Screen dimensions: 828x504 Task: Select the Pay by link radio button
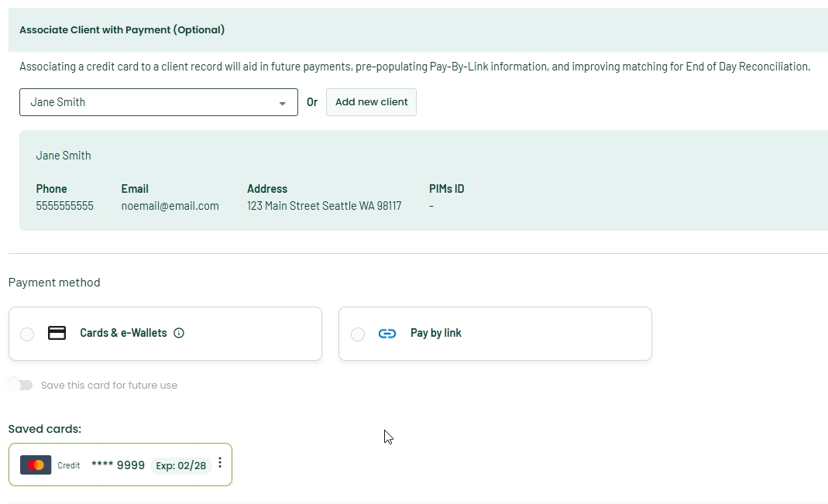click(358, 334)
